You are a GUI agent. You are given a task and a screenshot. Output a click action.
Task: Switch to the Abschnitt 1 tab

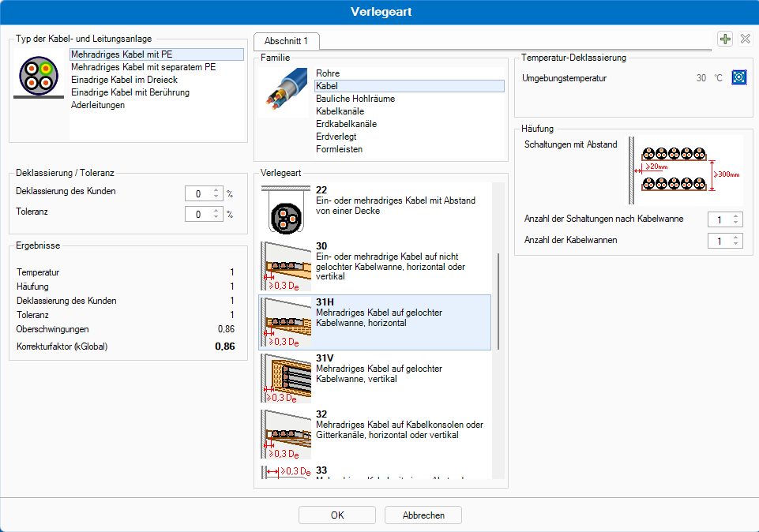(x=286, y=40)
